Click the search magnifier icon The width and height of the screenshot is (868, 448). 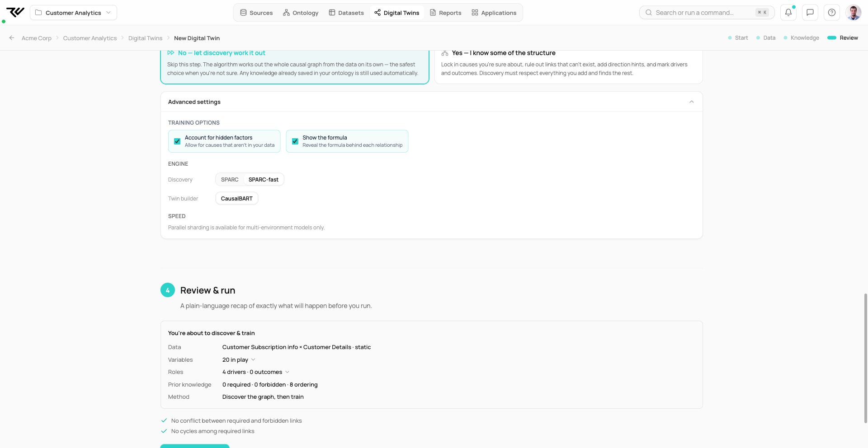point(649,13)
